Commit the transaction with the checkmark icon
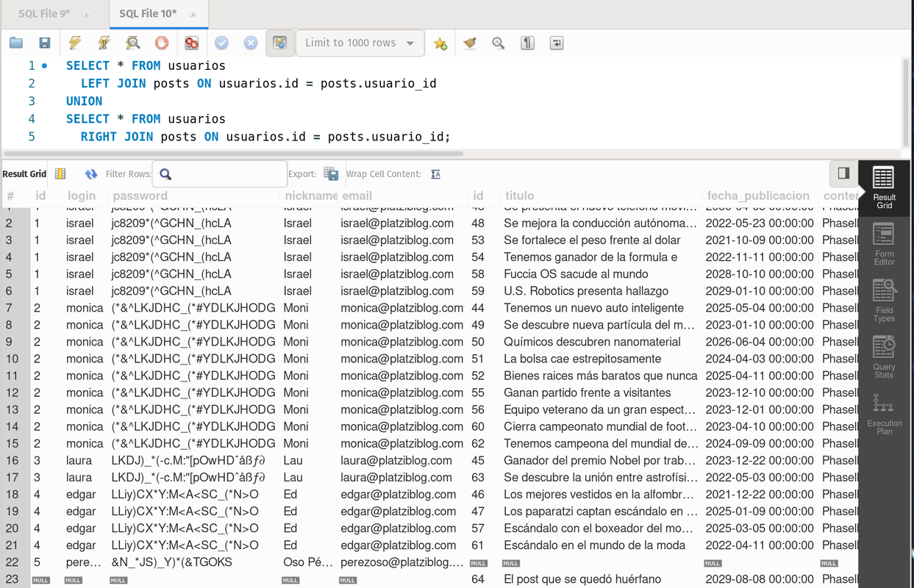 (x=221, y=43)
